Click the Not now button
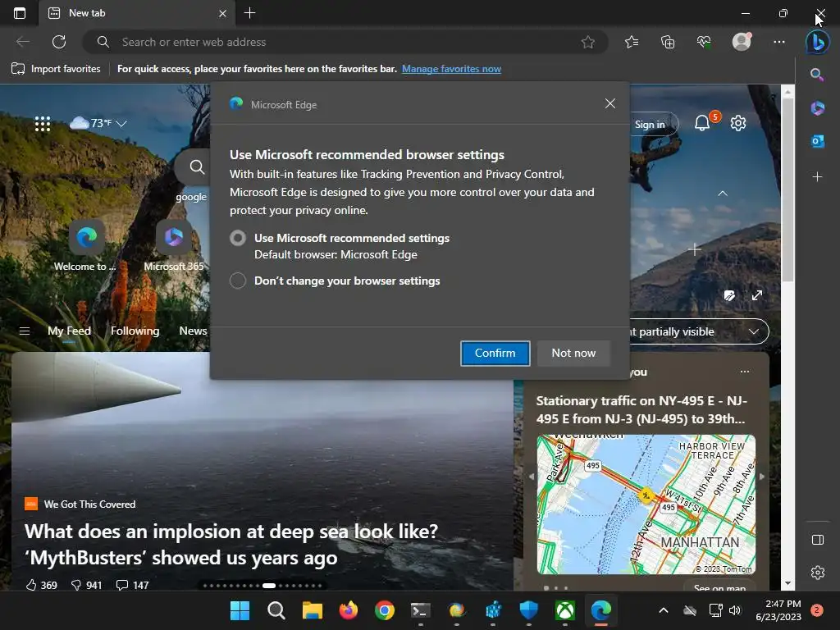 [573, 353]
